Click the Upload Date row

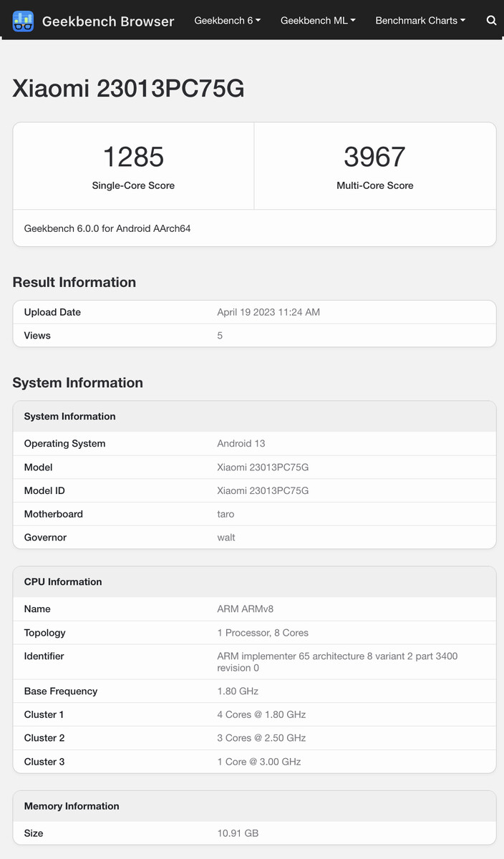[x=254, y=312]
